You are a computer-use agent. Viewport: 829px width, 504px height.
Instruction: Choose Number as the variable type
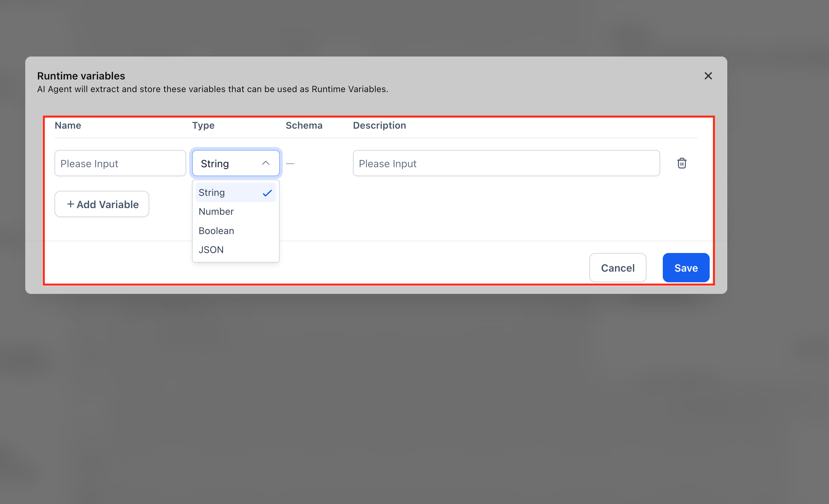pos(216,212)
